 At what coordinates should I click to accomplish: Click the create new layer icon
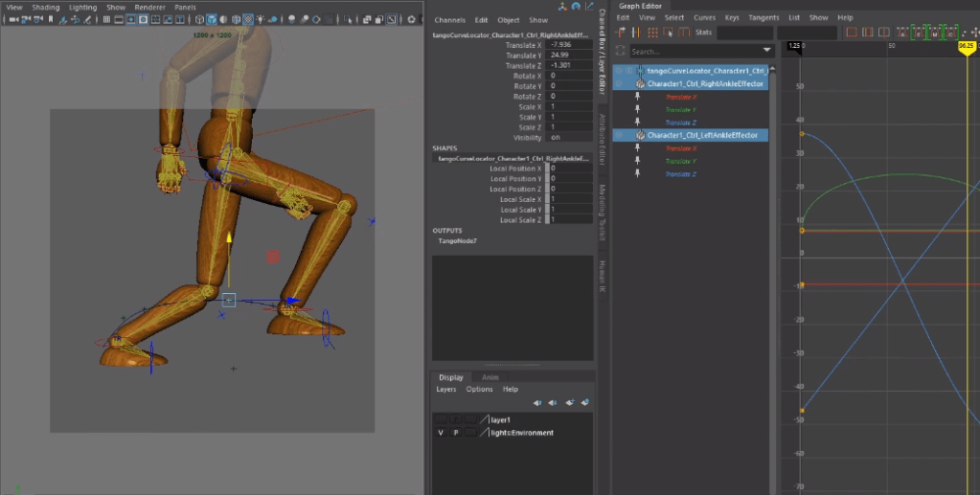pos(569,403)
